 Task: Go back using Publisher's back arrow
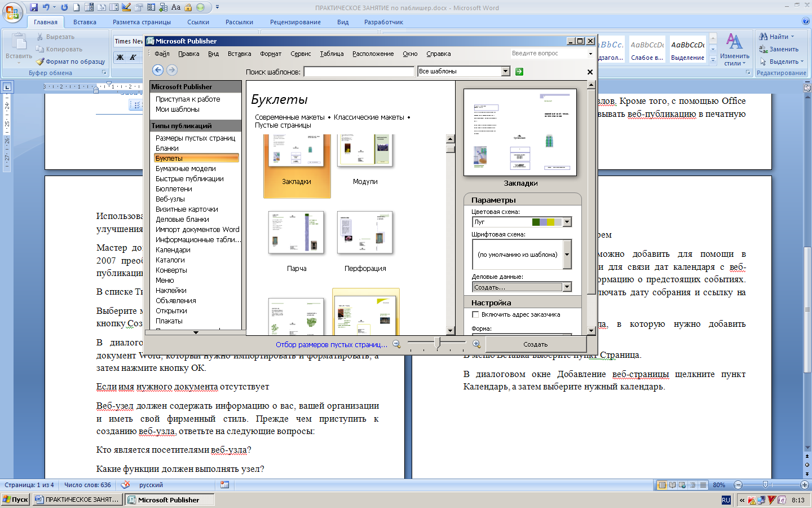point(158,70)
